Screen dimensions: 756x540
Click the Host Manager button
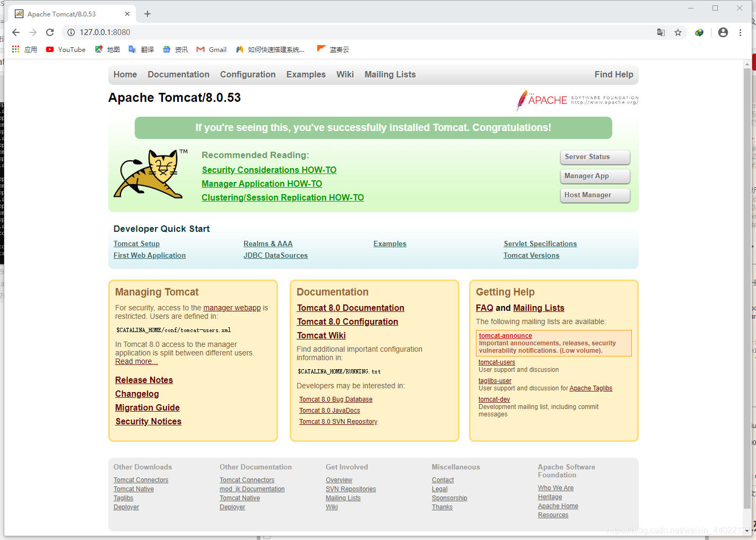pos(595,195)
